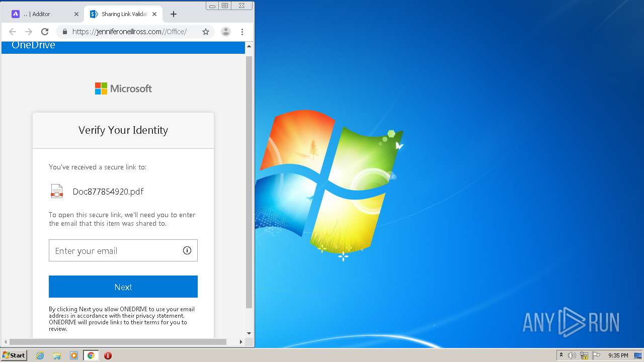Click the horizontal scrollbar left arrow
Image resolution: width=644 pixels, height=362 pixels.
point(6,342)
